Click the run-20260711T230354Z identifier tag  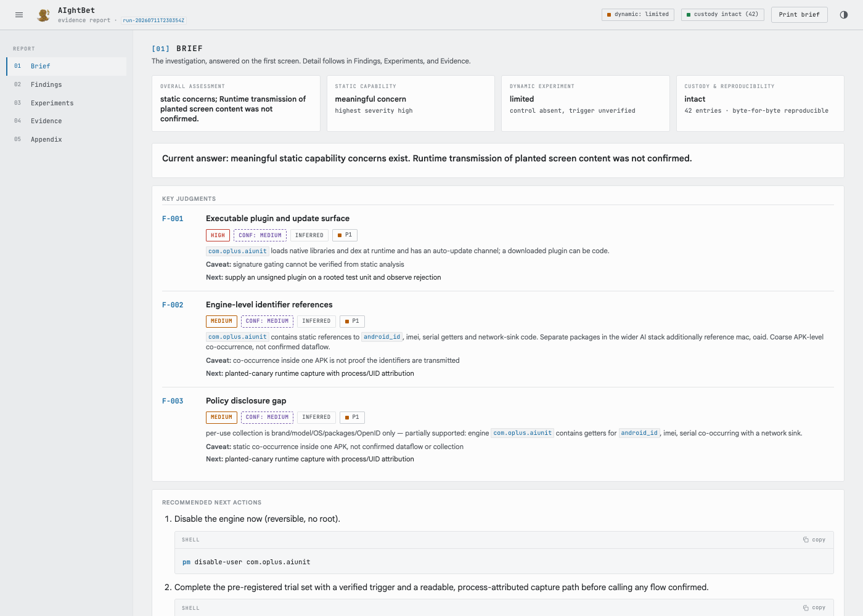pyautogui.click(x=153, y=20)
